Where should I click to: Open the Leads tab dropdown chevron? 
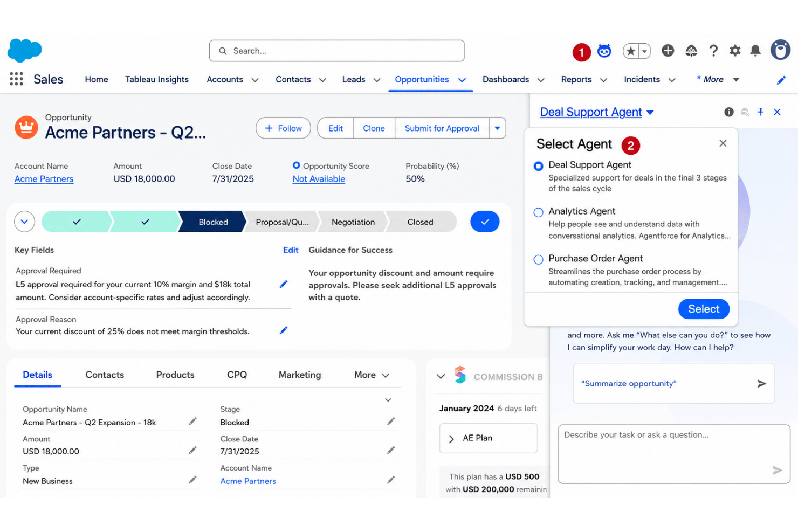pyautogui.click(x=377, y=80)
